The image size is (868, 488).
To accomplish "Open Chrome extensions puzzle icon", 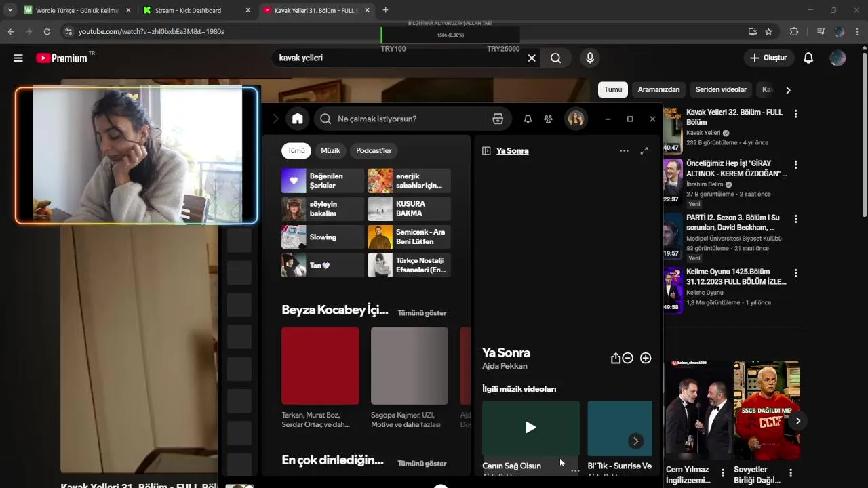I will click(x=794, y=31).
